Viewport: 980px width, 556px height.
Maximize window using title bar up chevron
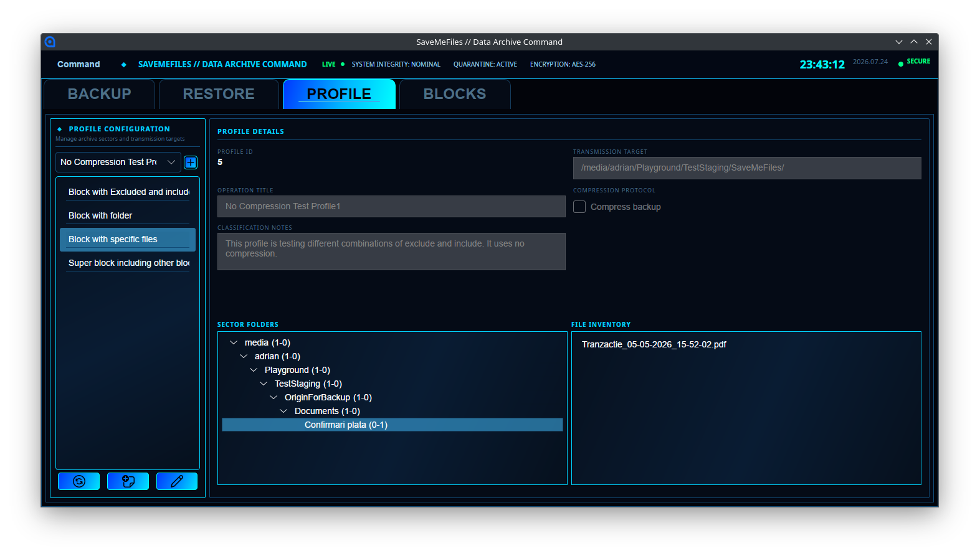coord(914,42)
